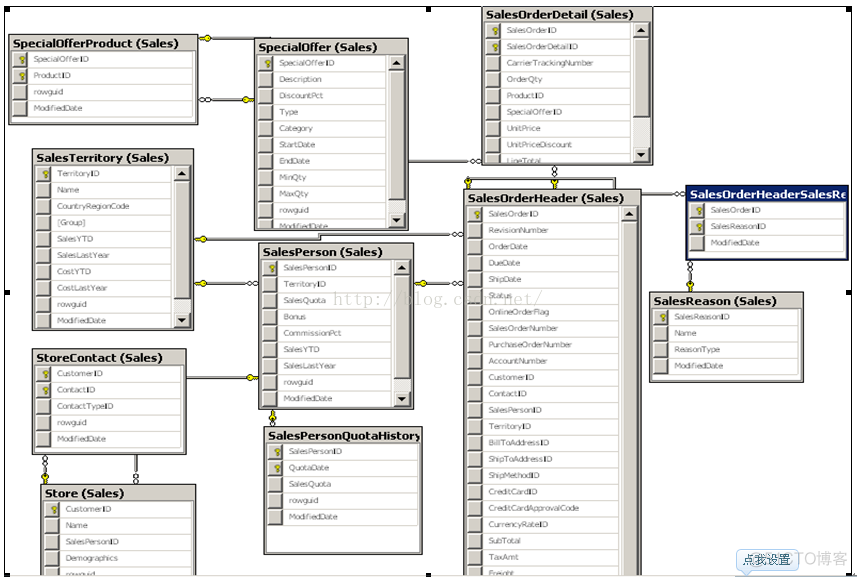The image size is (857, 577).
Task: Click up arrow of SalesOrderHeader scrollbar
Action: pyautogui.click(x=630, y=214)
